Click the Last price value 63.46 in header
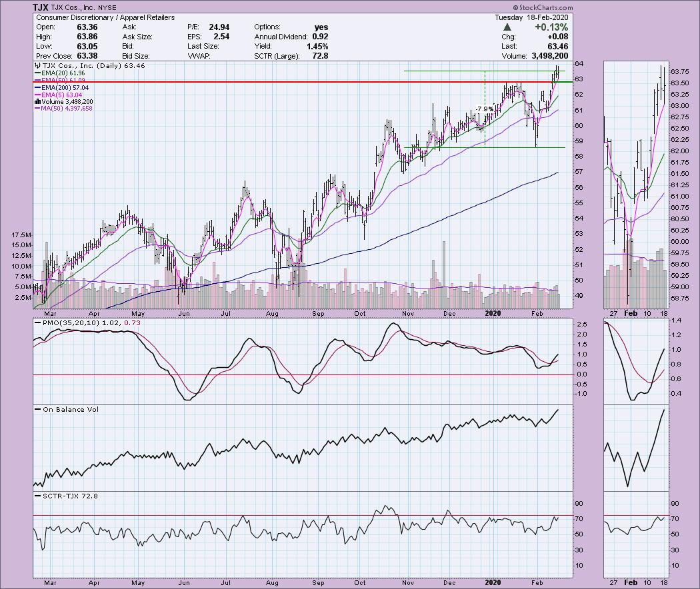This screenshot has width=700, height=589. pyautogui.click(x=558, y=47)
